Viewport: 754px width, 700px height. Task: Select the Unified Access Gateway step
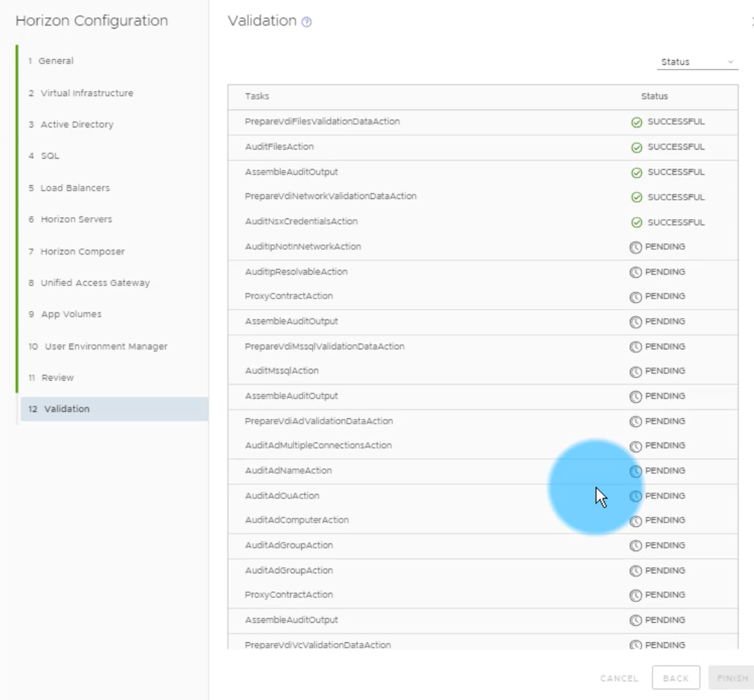[95, 283]
